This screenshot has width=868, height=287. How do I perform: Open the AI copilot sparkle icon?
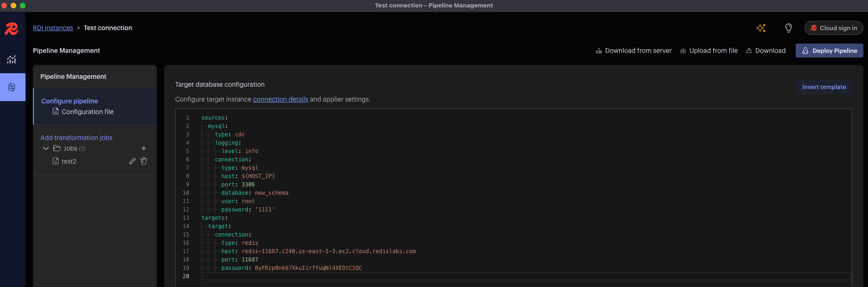point(761,28)
